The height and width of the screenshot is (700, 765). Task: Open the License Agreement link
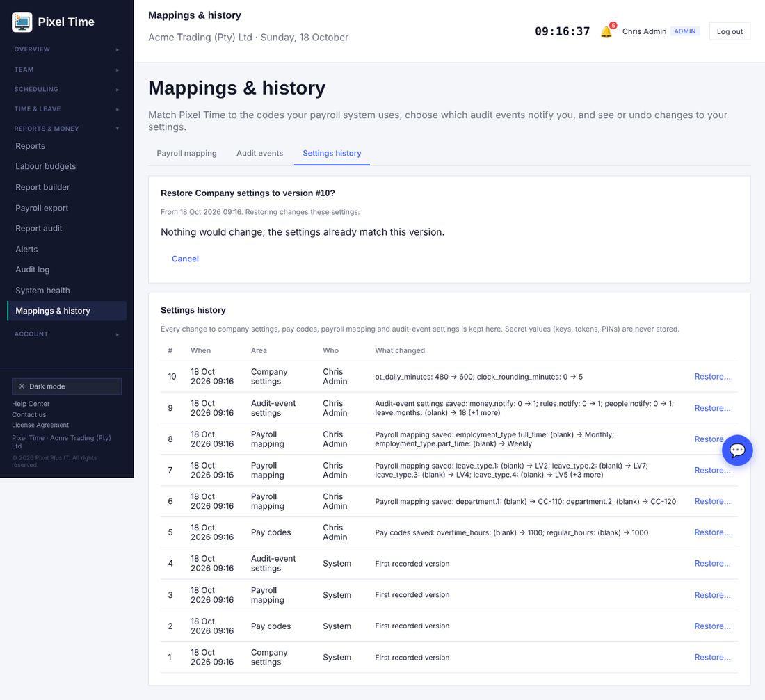[40, 425]
